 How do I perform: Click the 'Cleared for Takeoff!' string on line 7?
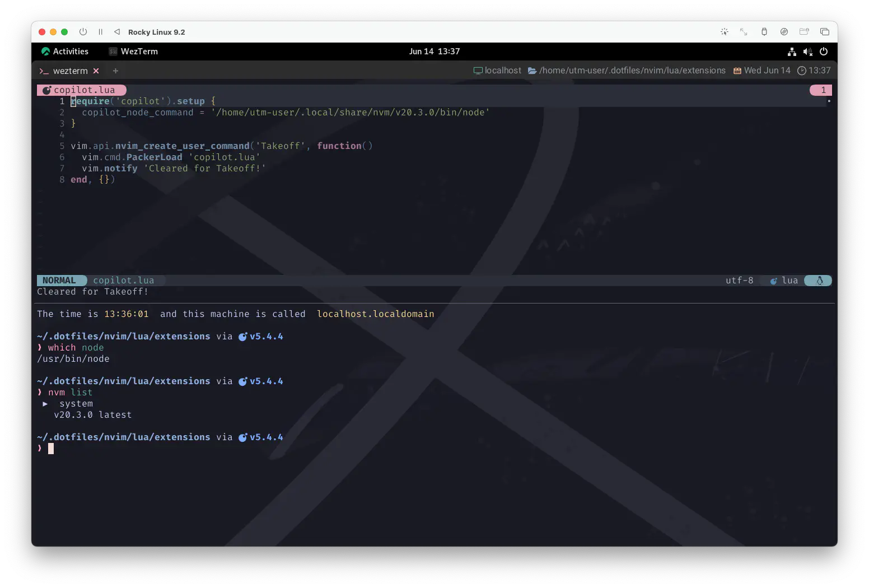[x=205, y=169]
